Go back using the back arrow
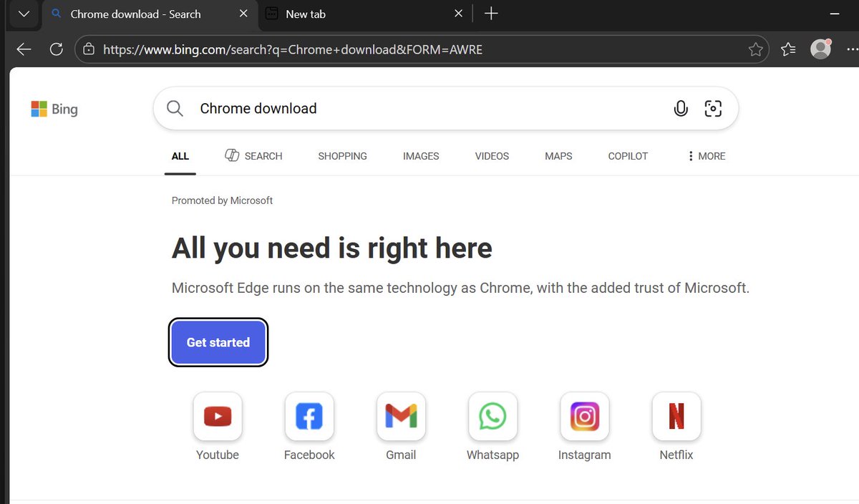Image resolution: width=859 pixels, height=504 pixels. [x=24, y=49]
